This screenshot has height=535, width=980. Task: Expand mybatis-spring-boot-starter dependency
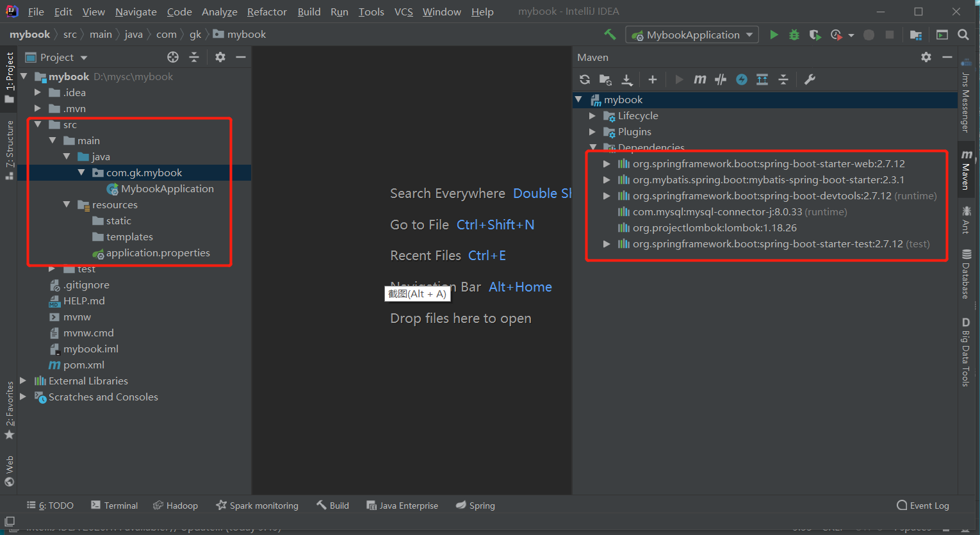pyautogui.click(x=607, y=179)
